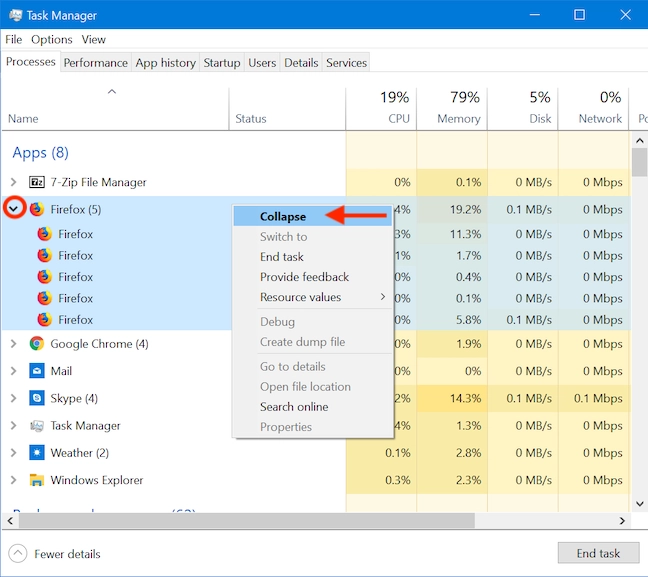The height and width of the screenshot is (577, 648).
Task: Sort by Name column header
Action: 115,108
